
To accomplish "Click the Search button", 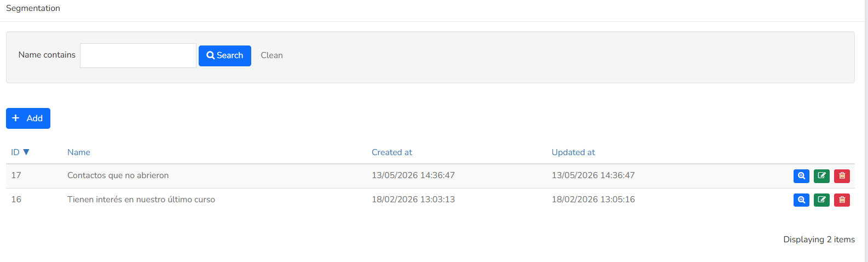I will click(x=225, y=56).
